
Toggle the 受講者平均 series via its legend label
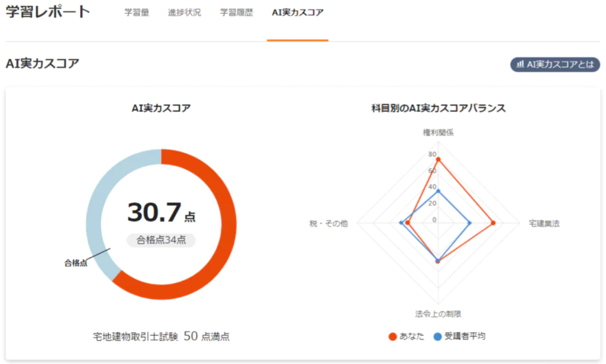(465, 336)
